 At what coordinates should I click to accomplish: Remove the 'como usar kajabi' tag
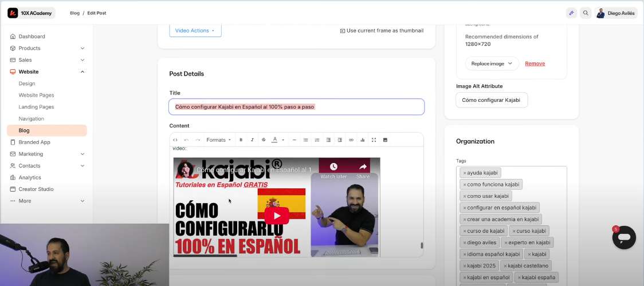coord(465,196)
